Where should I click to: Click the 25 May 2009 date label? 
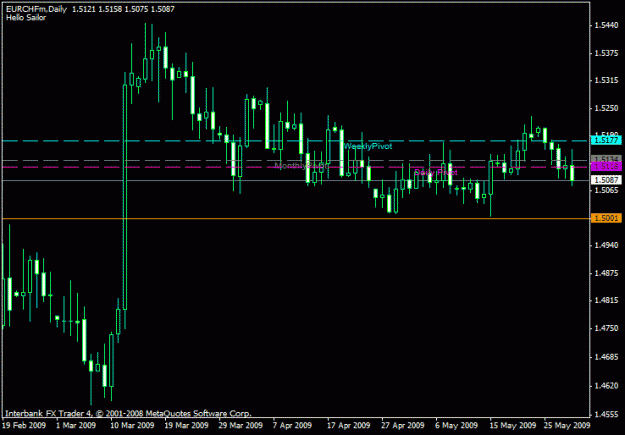[x=566, y=425]
